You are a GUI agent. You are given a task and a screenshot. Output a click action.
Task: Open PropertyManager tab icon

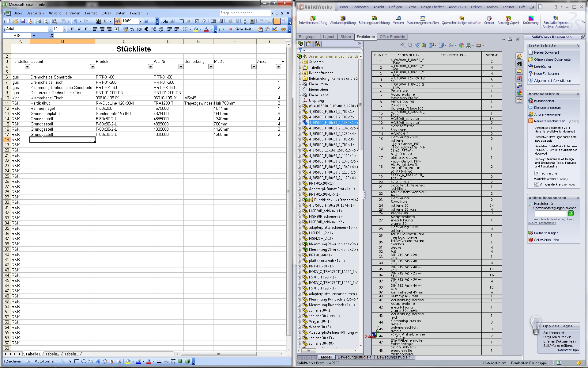point(309,44)
